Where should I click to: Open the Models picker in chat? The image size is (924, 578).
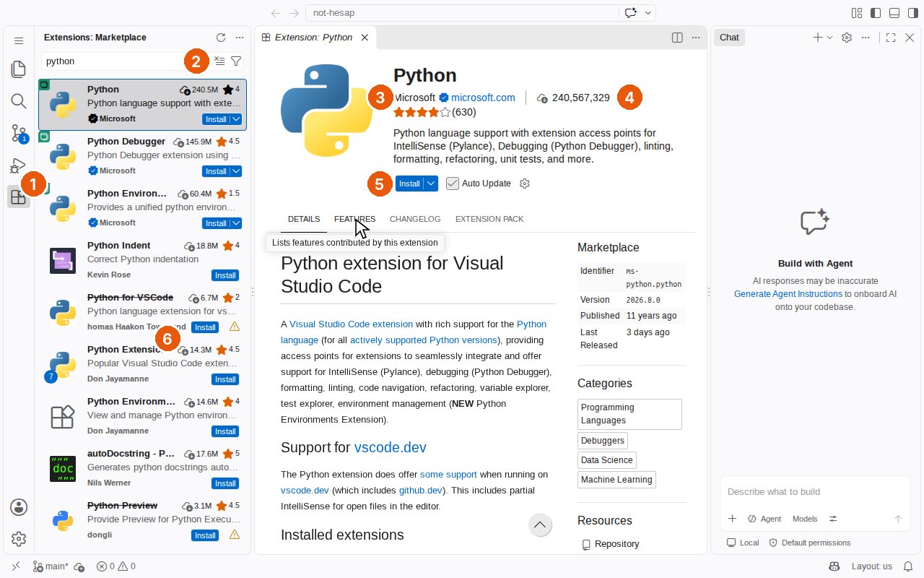(x=805, y=519)
